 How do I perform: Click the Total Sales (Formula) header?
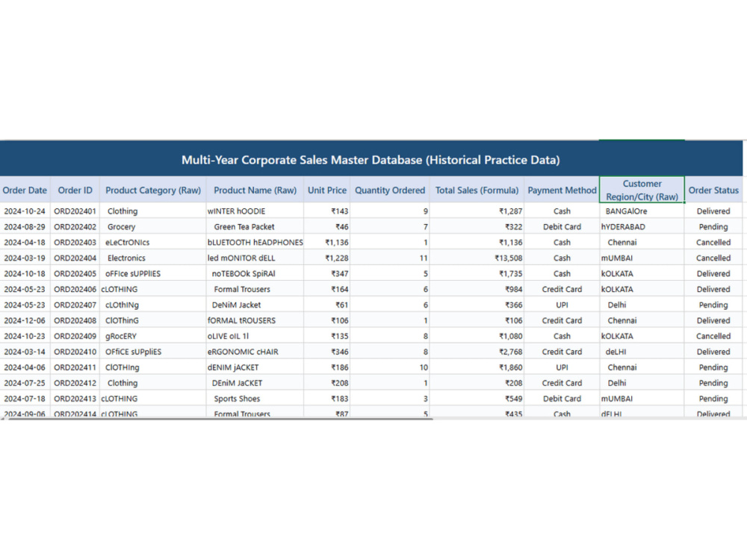[477, 190]
